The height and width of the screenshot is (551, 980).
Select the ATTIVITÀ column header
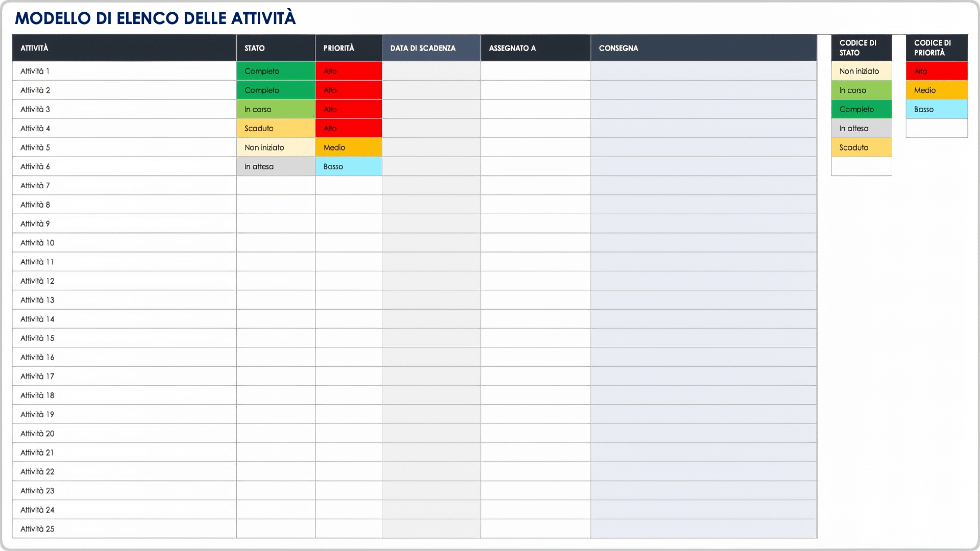click(124, 48)
